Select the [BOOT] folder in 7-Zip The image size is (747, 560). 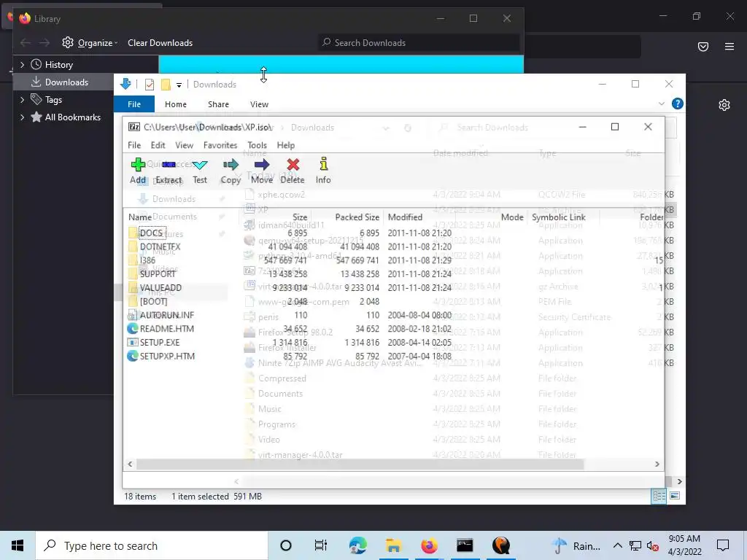pos(153,301)
